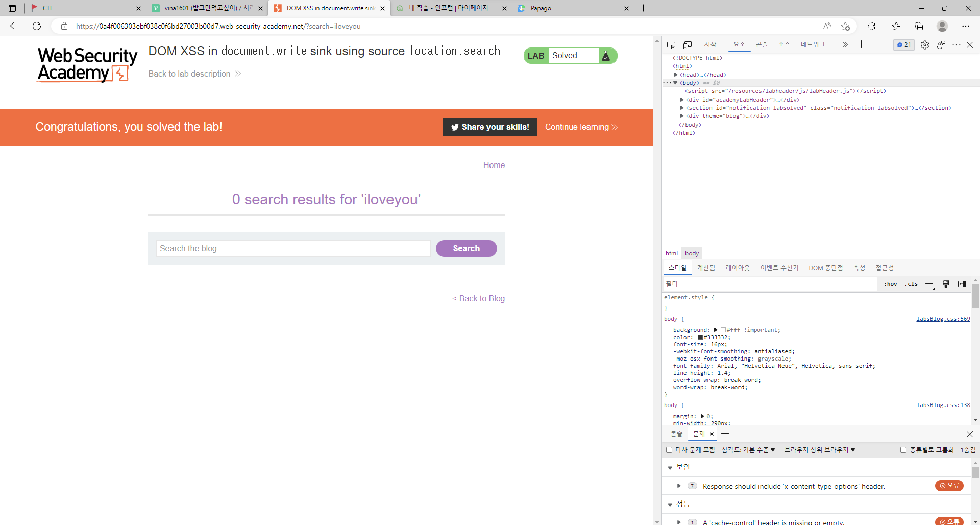Collapse the 성능 issues group
The height and width of the screenshot is (525, 980).
coord(670,505)
